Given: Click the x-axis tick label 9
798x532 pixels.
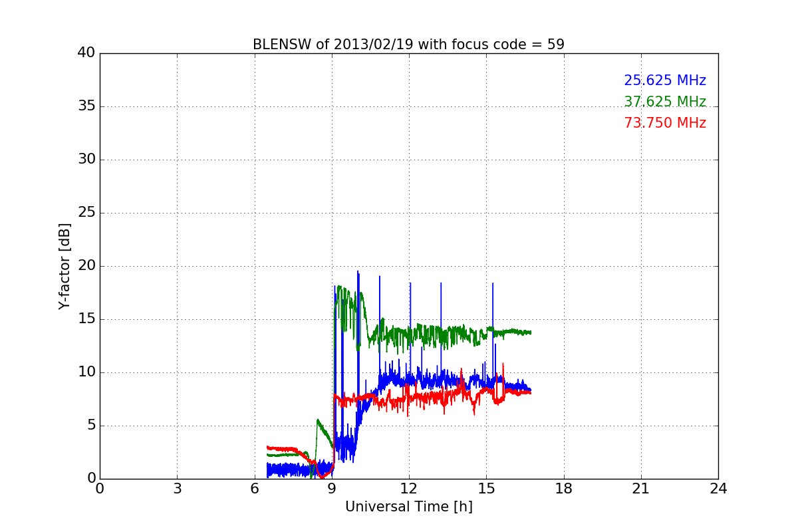Looking at the screenshot, I should tap(331, 488).
